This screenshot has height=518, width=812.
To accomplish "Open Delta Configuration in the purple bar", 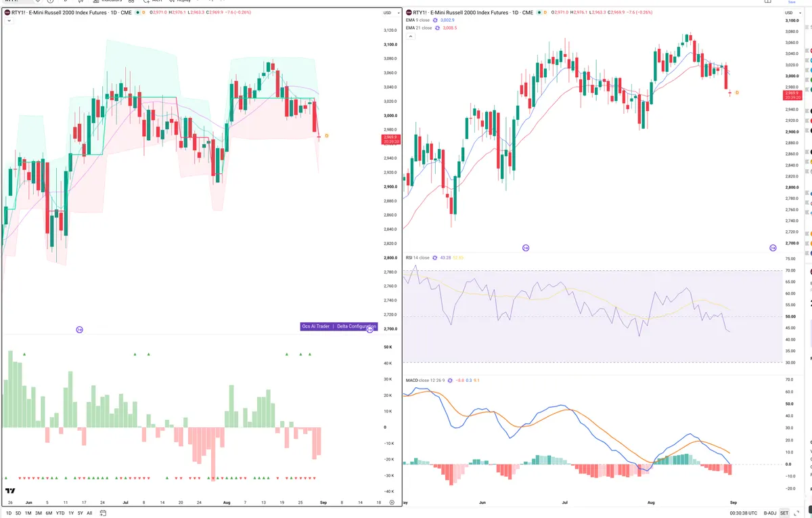I will 357,326.
